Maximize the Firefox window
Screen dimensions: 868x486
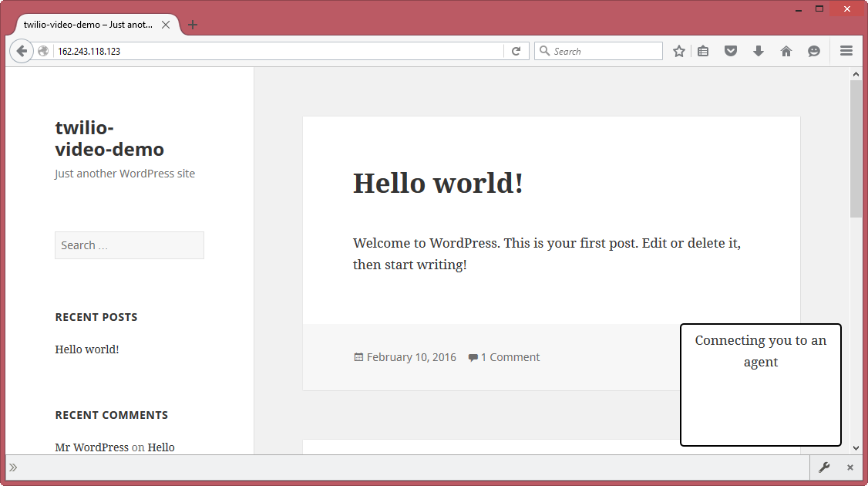tap(820, 8)
